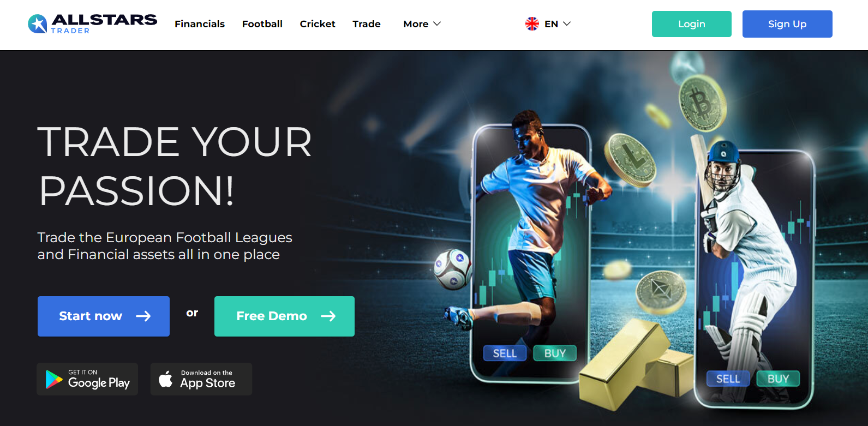Click the arrow icon in Start now
This screenshot has width=868, height=426.
pyautogui.click(x=143, y=316)
